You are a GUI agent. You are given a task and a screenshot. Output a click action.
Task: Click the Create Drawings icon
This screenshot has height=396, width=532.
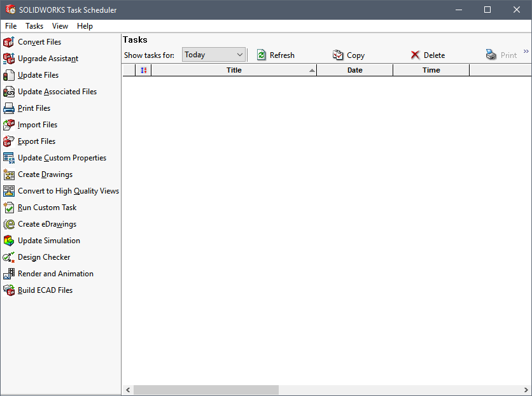click(x=9, y=174)
